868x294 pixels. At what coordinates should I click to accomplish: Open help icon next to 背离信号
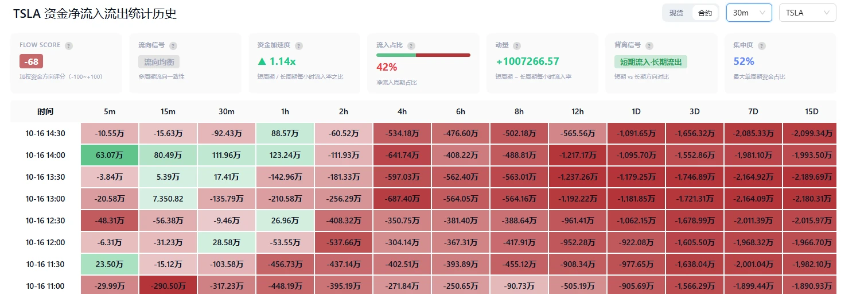(649, 45)
